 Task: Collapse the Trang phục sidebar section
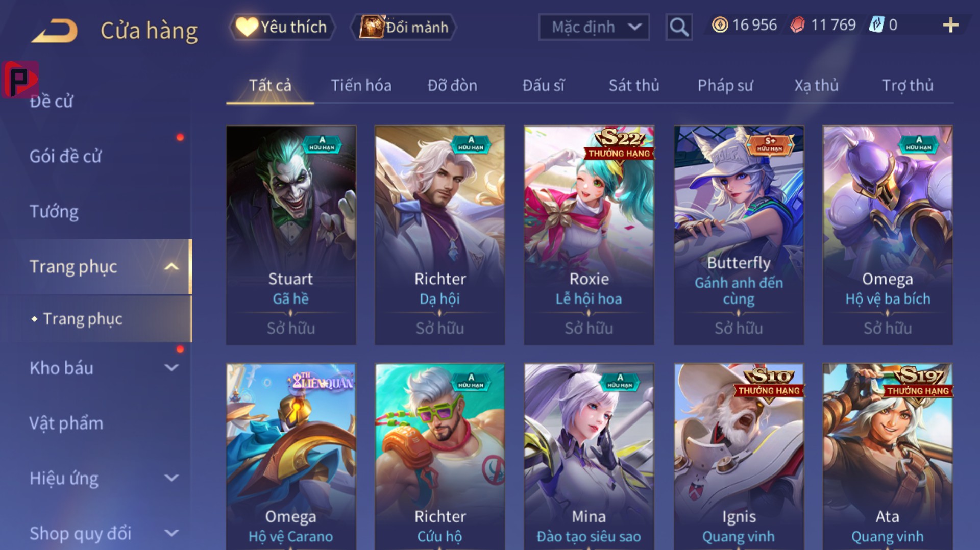(x=172, y=266)
